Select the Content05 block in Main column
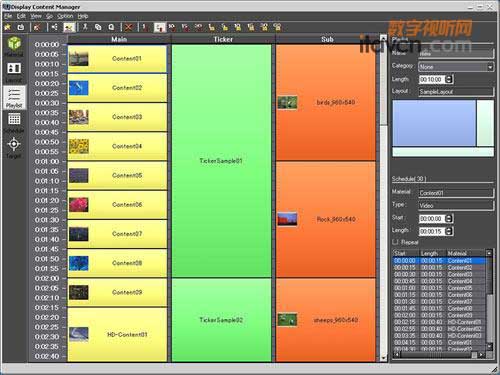This screenshot has width=500, height=375. tap(117, 175)
